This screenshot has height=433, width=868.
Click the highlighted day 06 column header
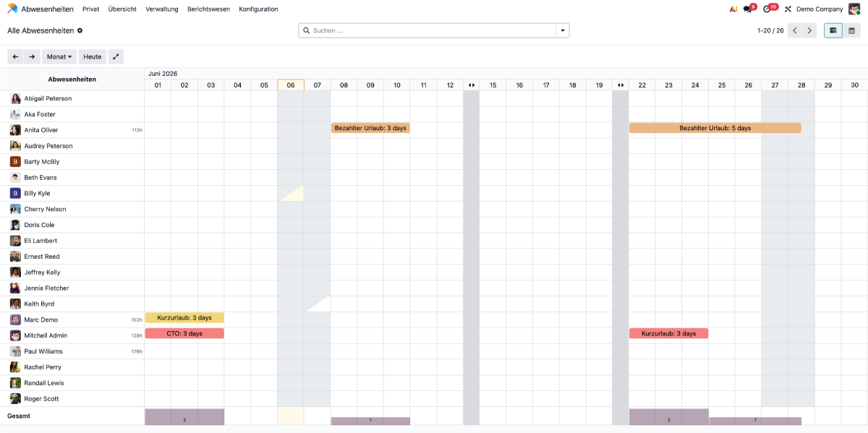click(x=291, y=85)
